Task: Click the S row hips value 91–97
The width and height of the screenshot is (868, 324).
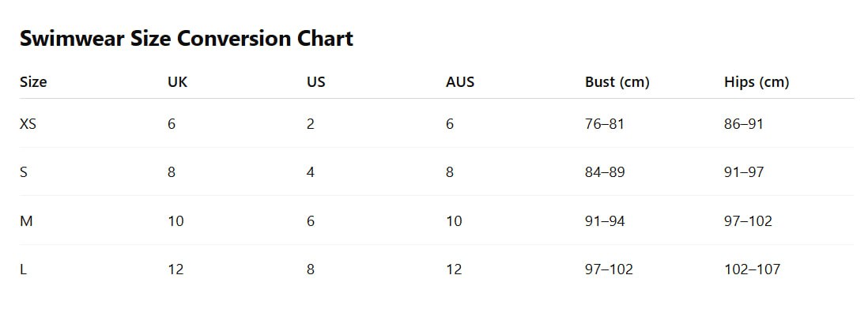Action: pyautogui.click(x=744, y=172)
